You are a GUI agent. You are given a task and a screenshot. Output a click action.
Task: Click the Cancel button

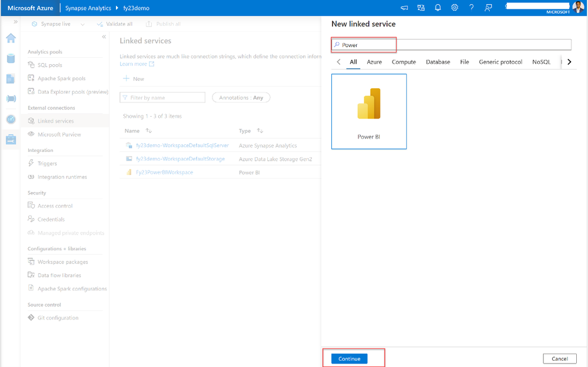click(560, 359)
